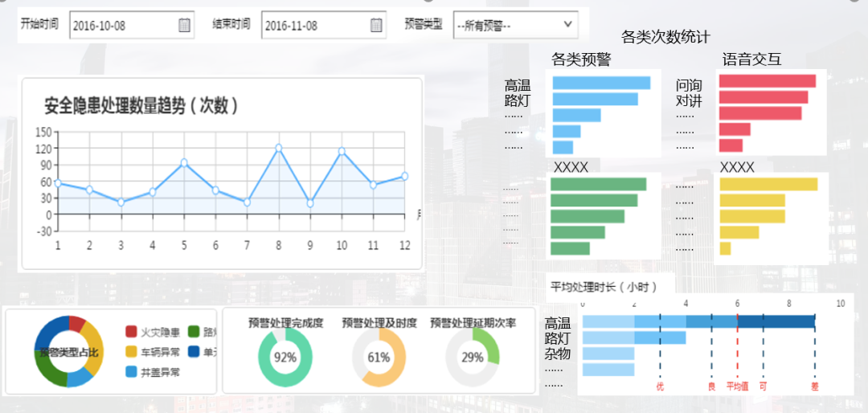Toggle the 井盖异常 light blue legend item
This screenshot has height=413, width=868.
point(153,371)
